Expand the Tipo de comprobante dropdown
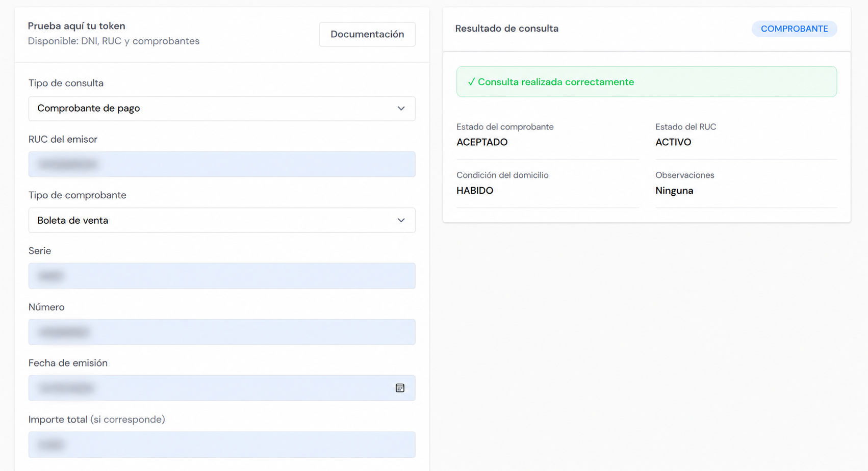The width and height of the screenshot is (868, 471). [x=222, y=220]
